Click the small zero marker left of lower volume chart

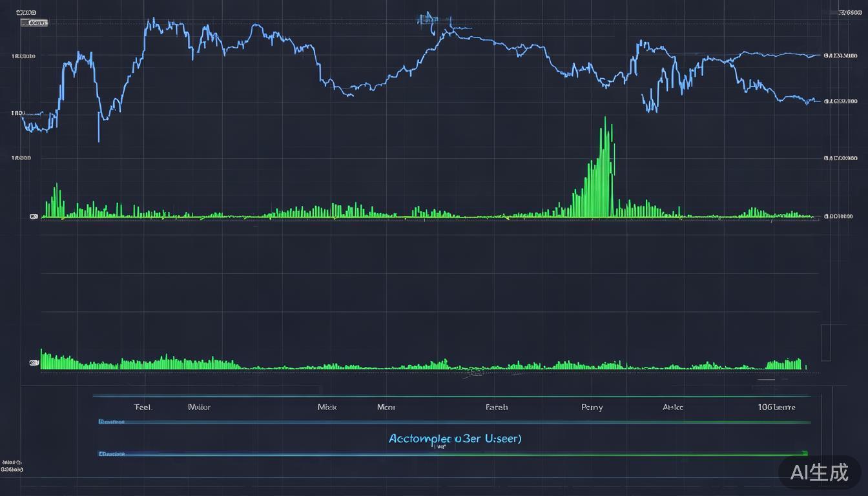[34, 363]
